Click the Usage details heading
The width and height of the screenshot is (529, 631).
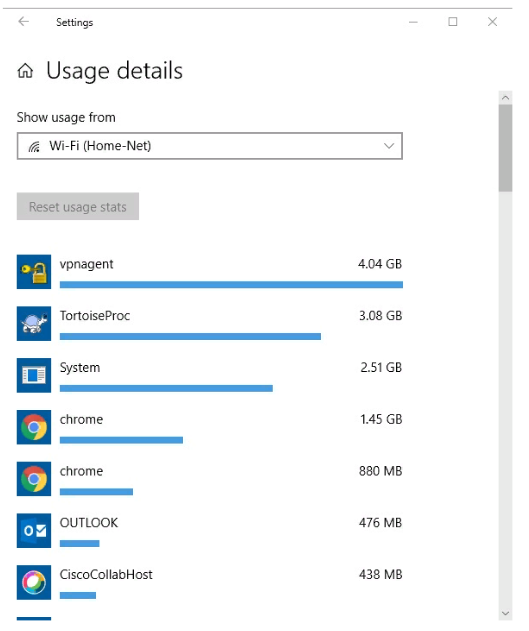[115, 71]
